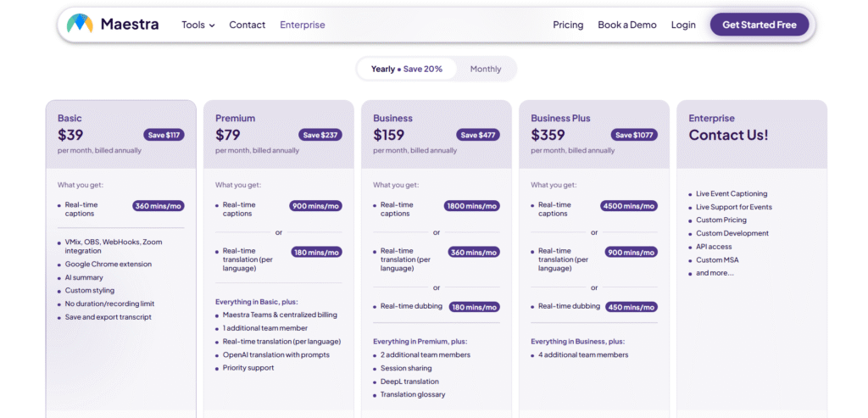Click No duration/recording limit item

click(109, 304)
